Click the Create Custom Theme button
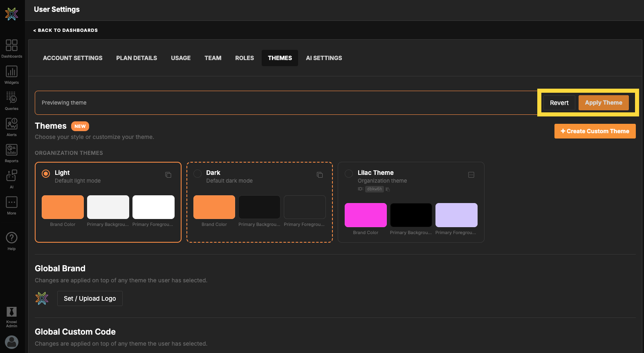Screen dimensions: 644x353 [595, 131]
